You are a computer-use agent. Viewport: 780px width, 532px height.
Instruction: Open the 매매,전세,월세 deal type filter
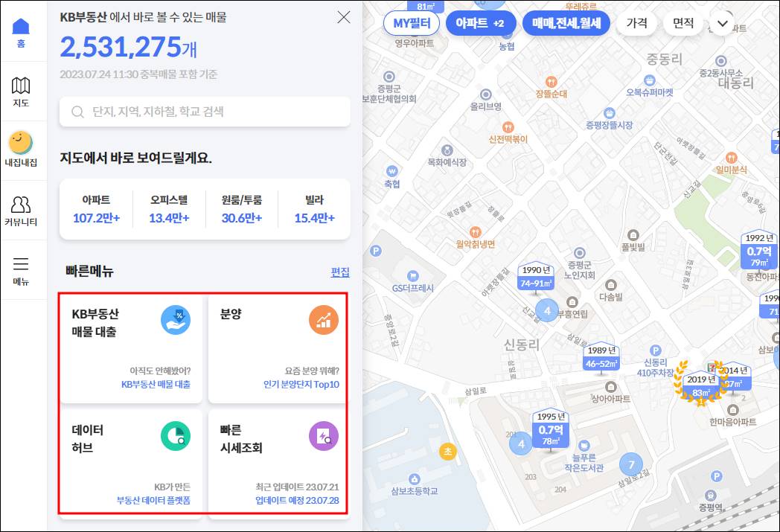tap(566, 23)
